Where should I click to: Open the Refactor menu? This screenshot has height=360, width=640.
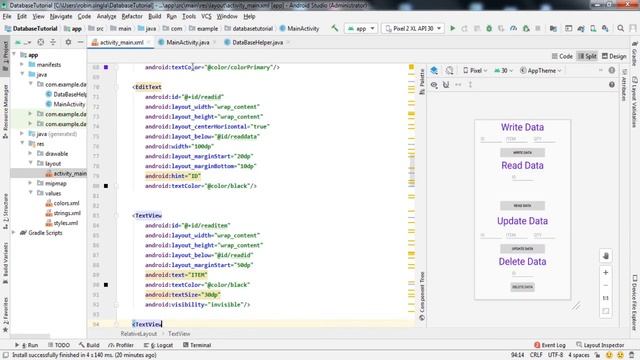coord(132,16)
